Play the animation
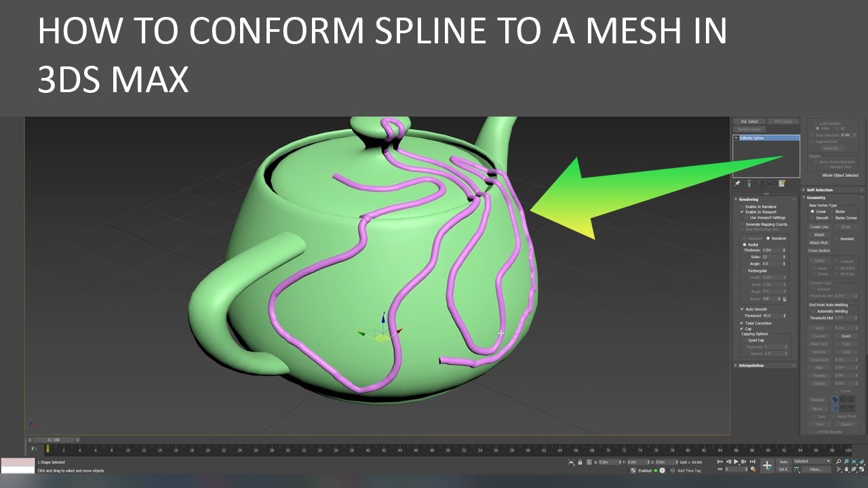This screenshot has height=488, width=868. 736,462
